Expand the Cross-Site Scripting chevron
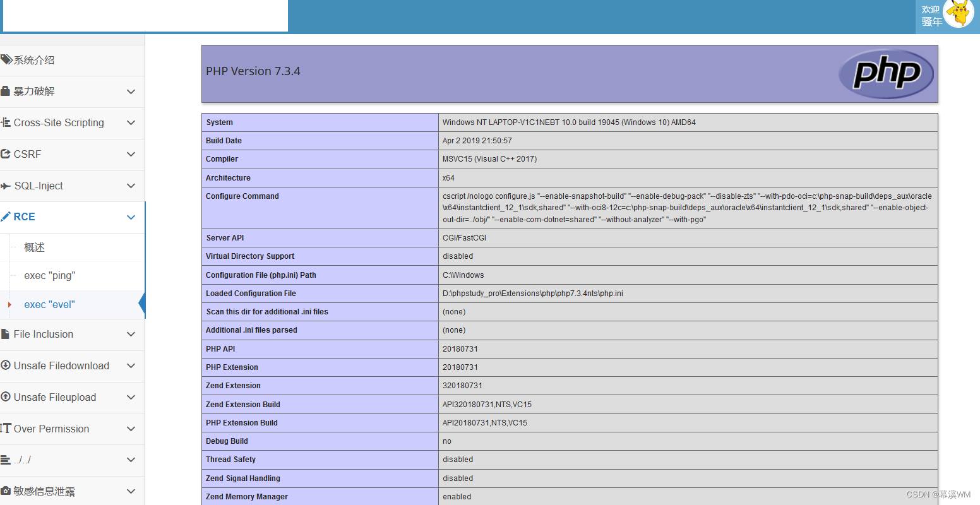 [131, 122]
